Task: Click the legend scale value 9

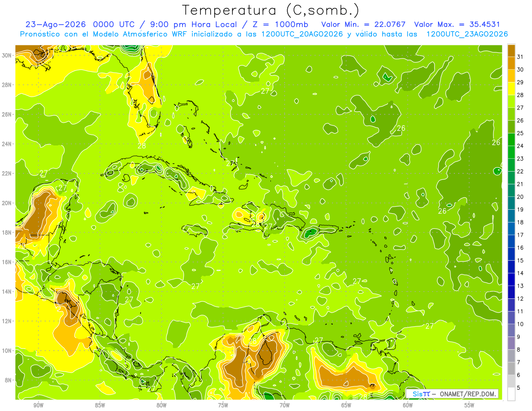Action: coord(519,337)
